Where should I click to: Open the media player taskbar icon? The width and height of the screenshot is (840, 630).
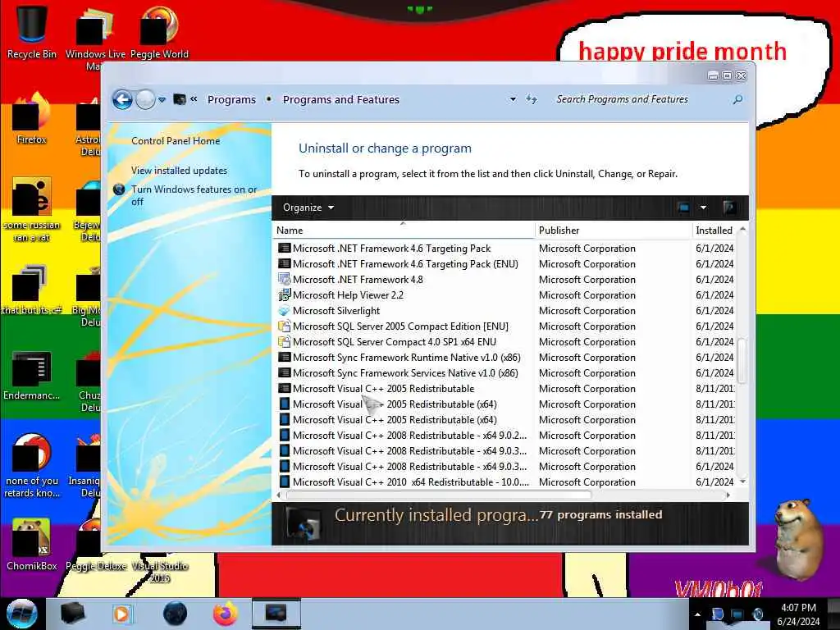(121, 614)
